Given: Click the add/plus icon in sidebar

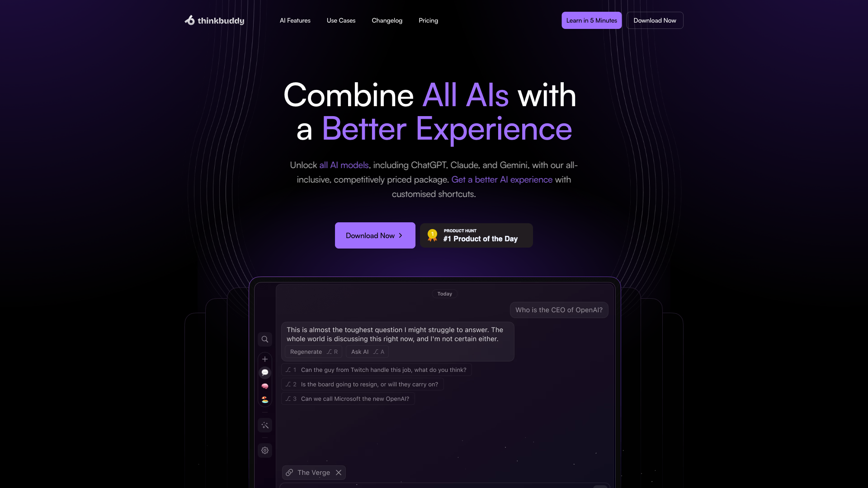Looking at the screenshot, I should coord(264,358).
